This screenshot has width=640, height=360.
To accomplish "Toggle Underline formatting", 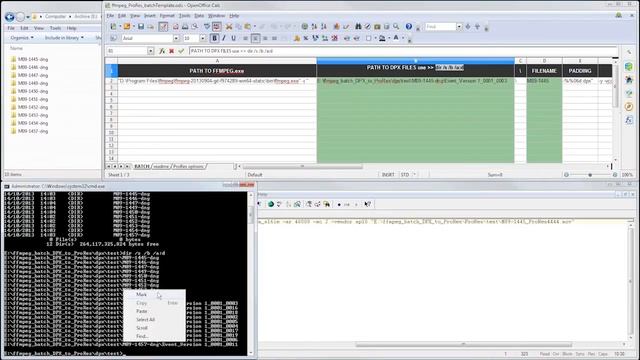I will coord(233,38).
